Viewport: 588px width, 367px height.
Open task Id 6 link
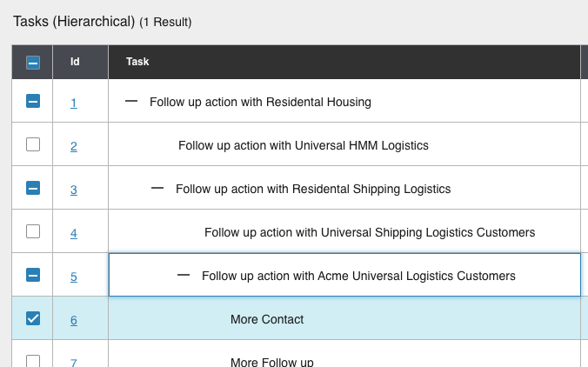[74, 320]
